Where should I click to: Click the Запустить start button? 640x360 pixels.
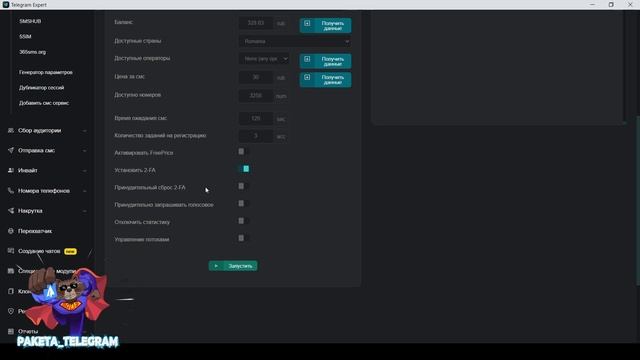click(x=233, y=266)
